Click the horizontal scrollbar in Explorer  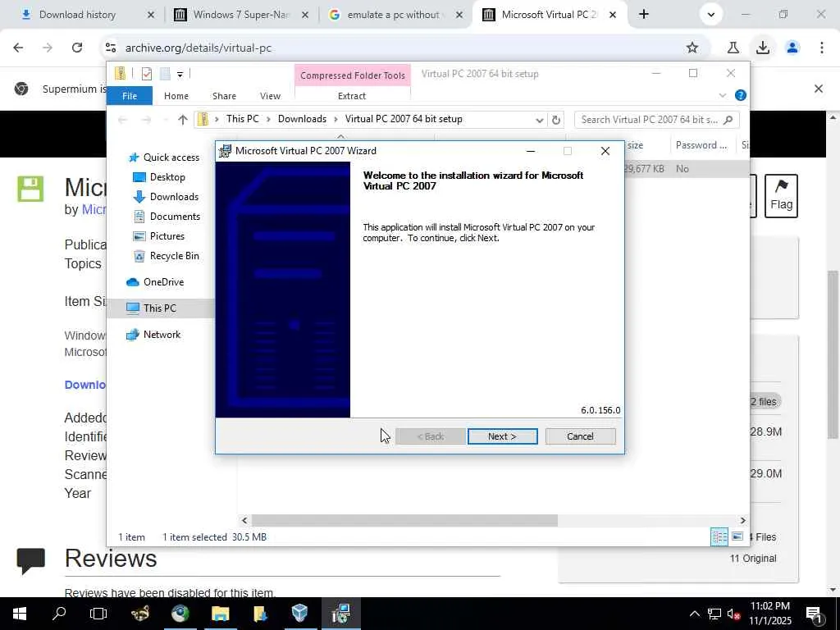point(404,520)
